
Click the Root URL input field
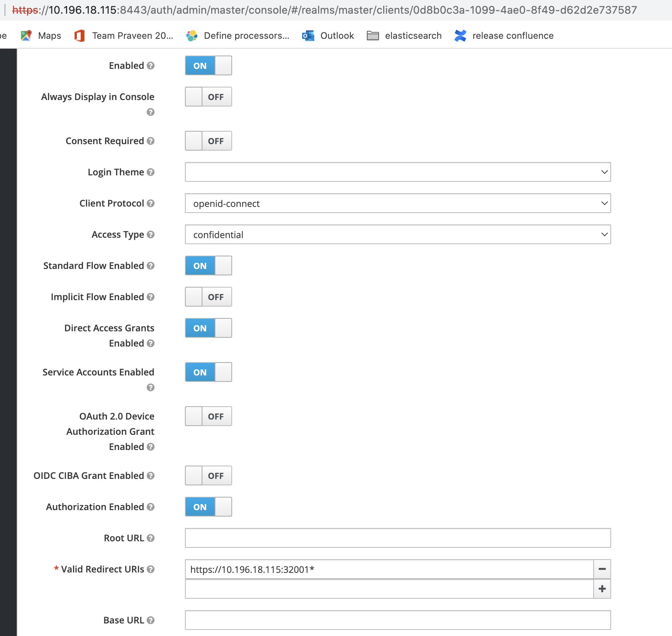coord(398,538)
